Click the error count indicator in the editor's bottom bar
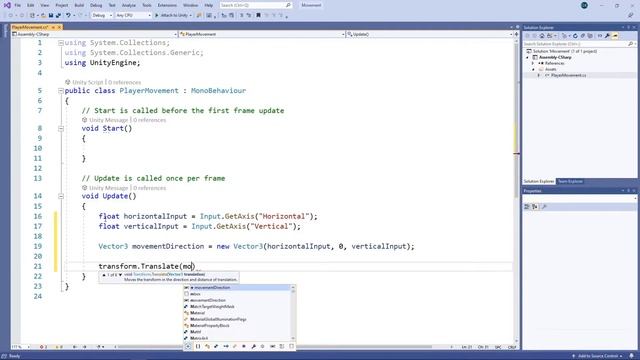 [x=43, y=347]
